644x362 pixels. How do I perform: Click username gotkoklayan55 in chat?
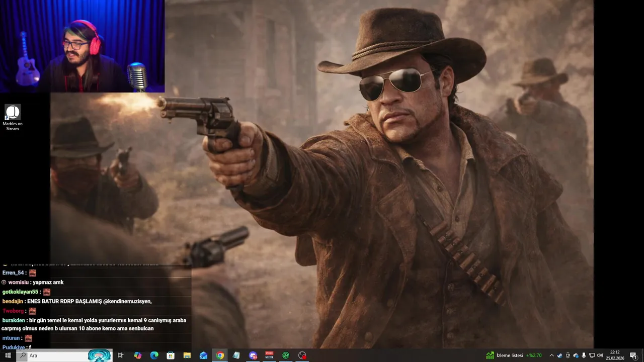(x=21, y=292)
